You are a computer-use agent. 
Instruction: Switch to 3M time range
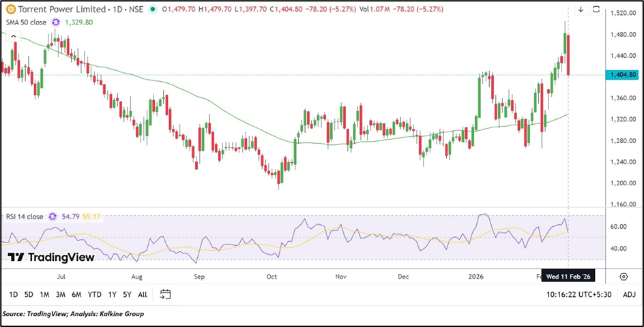pyautogui.click(x=61, y=294)
